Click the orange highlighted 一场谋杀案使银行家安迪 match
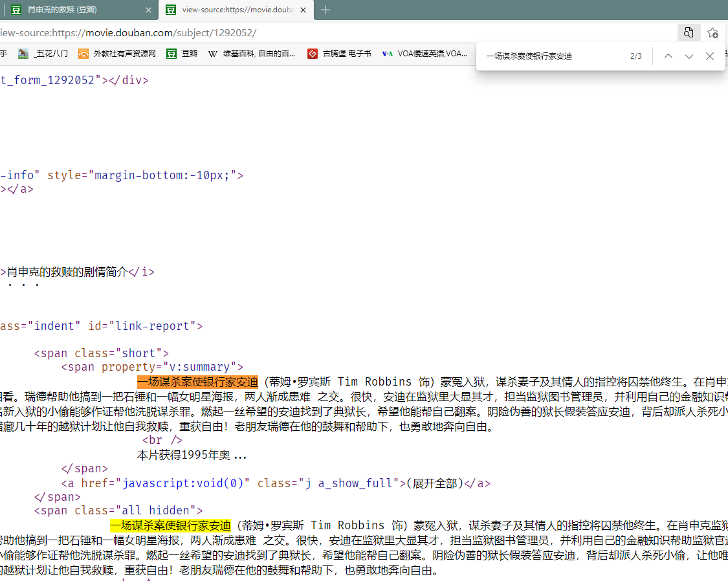Image resolution: width=728 pixels, height=581 pixels. pos(198,382)
